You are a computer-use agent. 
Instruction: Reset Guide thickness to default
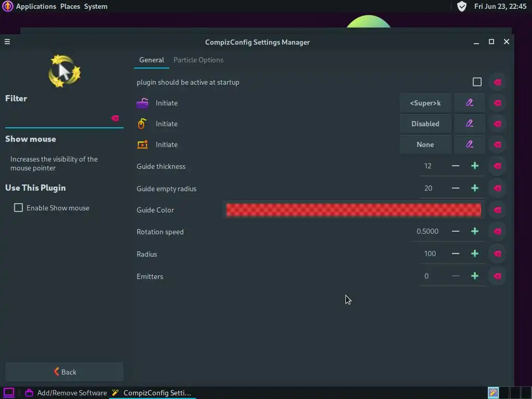[497, 166]
